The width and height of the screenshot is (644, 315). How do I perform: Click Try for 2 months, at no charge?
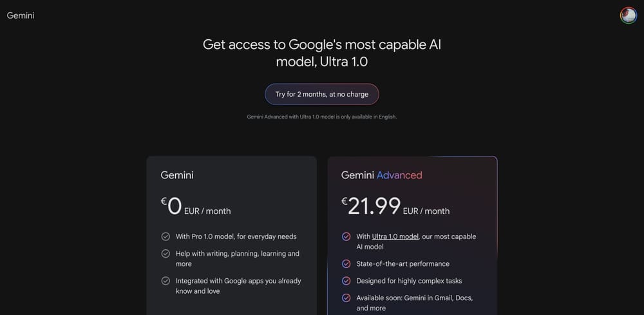point(322,94)
